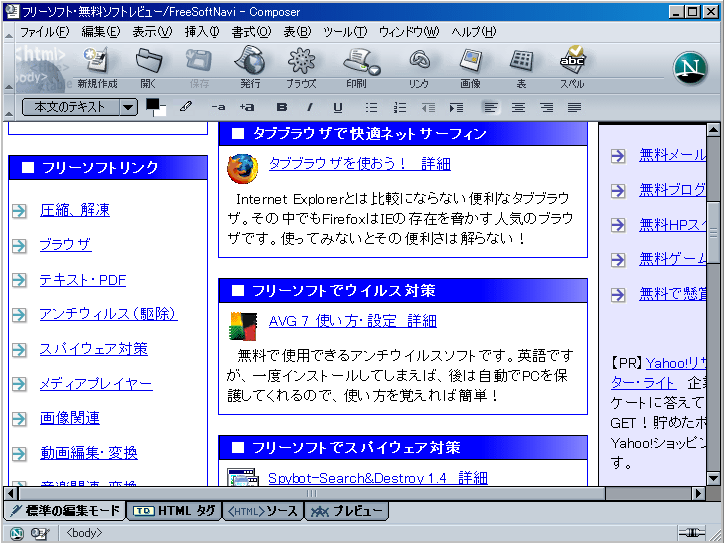This screenshot has width=724, height=543.
Task: Open the ツール menu
Action: click(345, 32)
